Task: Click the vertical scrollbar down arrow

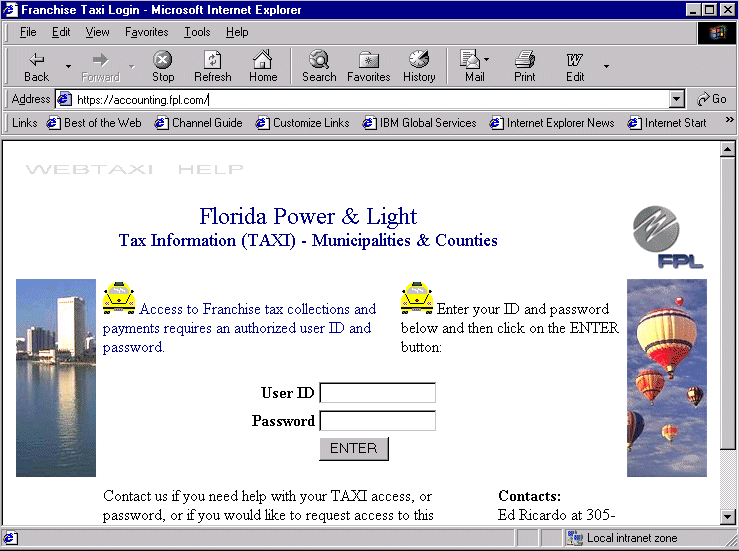Action: [727, 516]
